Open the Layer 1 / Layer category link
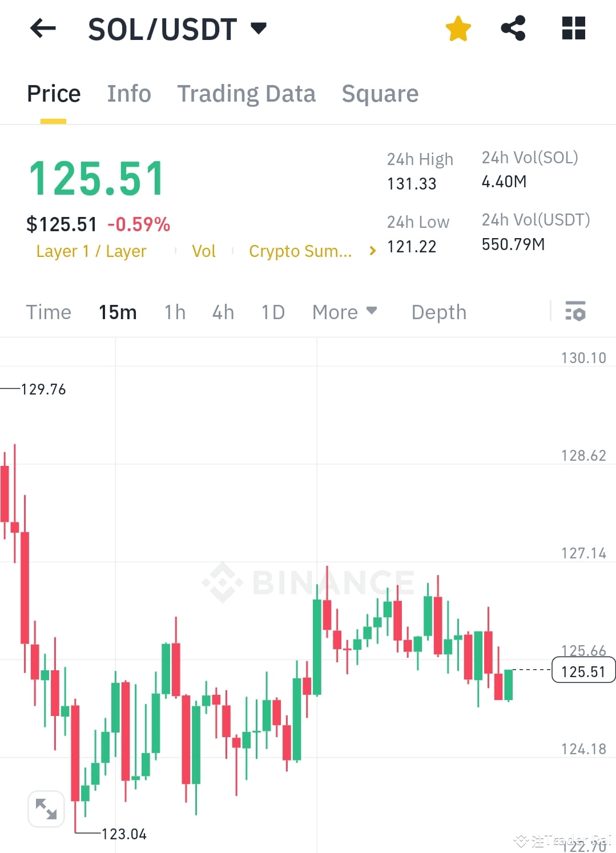Viewport: 616px width, 853px height. click(91, 251)
